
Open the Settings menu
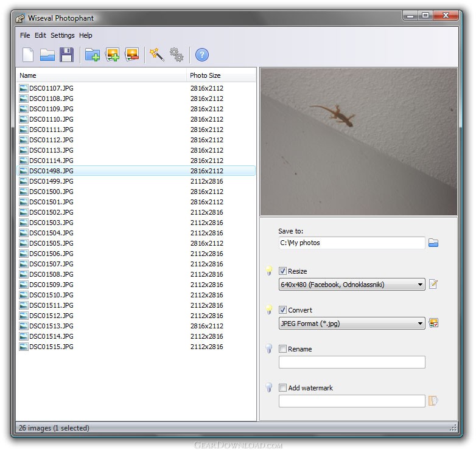(x=62, y=35)
